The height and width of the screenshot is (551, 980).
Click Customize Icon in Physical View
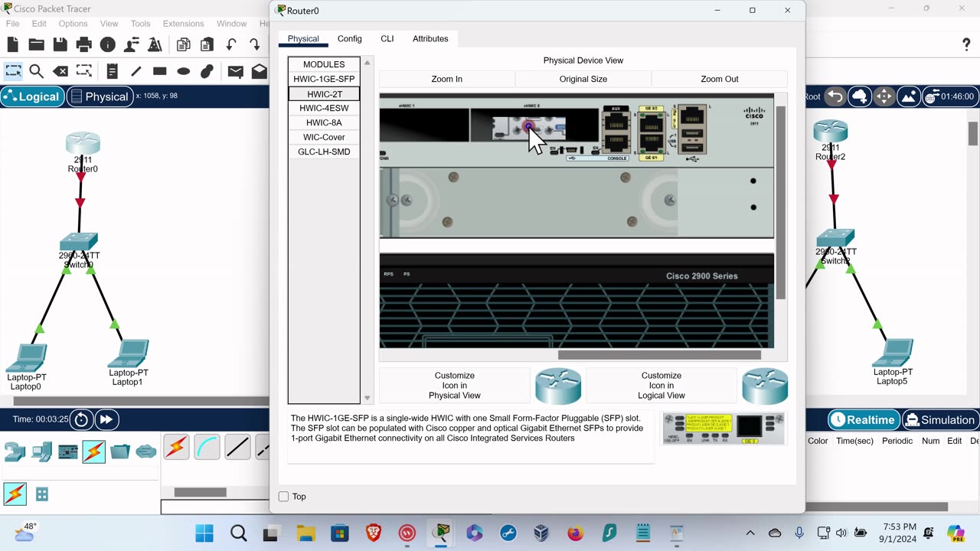(x=455, y=386)
